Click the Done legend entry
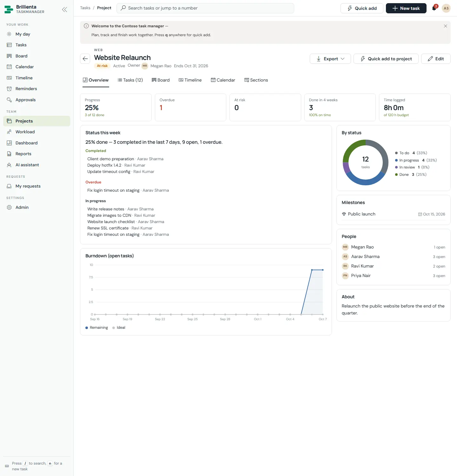457x476 pixels. pyautogui.click(x=411, y=175)
